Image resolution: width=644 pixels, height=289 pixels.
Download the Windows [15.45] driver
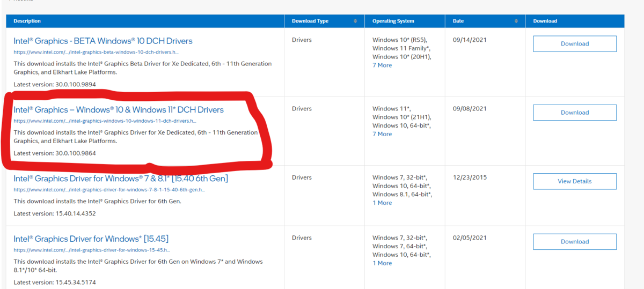tap(575, 241)
